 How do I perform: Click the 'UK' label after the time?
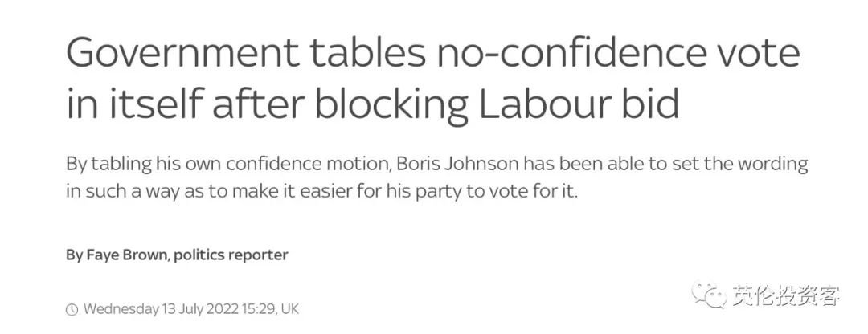(x=290, y=308)
